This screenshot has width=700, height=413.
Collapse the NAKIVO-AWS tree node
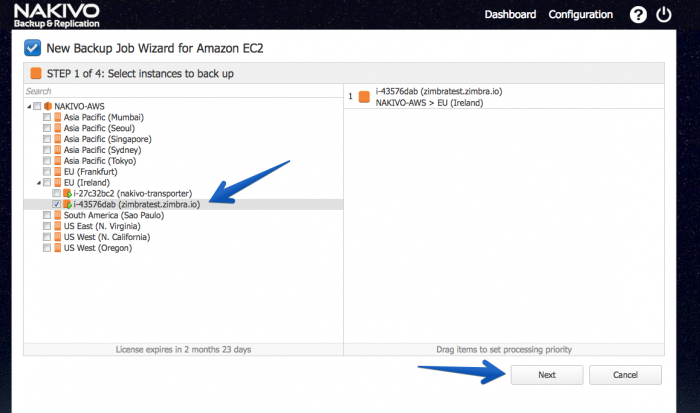tap(29, 106)
